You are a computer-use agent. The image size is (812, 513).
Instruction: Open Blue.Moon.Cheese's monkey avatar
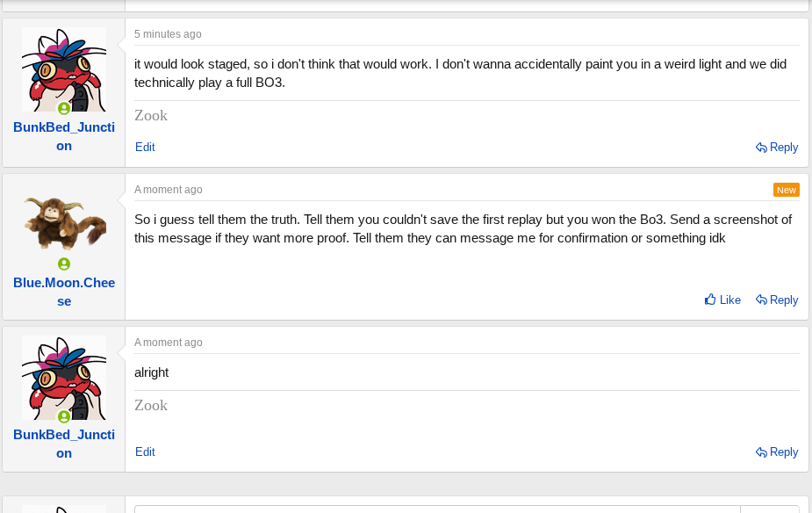tap(64, 223)
